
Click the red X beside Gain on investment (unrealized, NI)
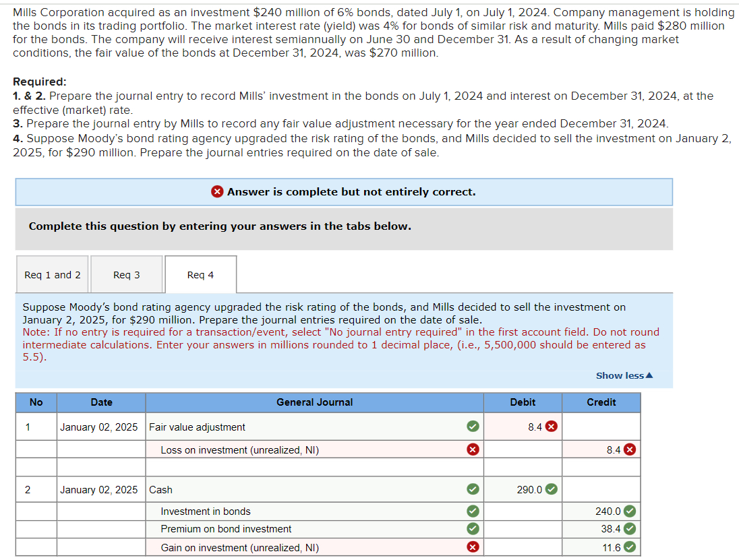[x=472, y=547]
